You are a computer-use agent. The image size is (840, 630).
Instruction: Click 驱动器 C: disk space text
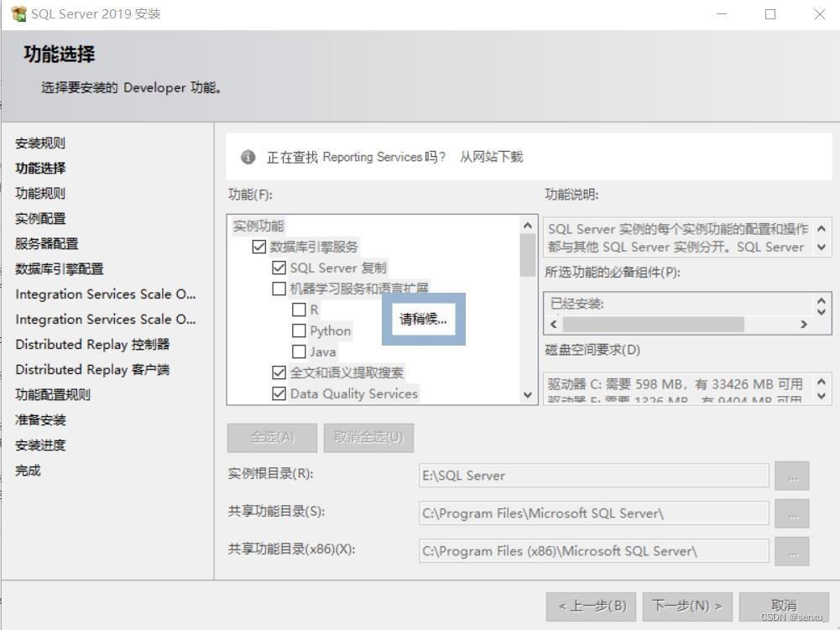675,384
